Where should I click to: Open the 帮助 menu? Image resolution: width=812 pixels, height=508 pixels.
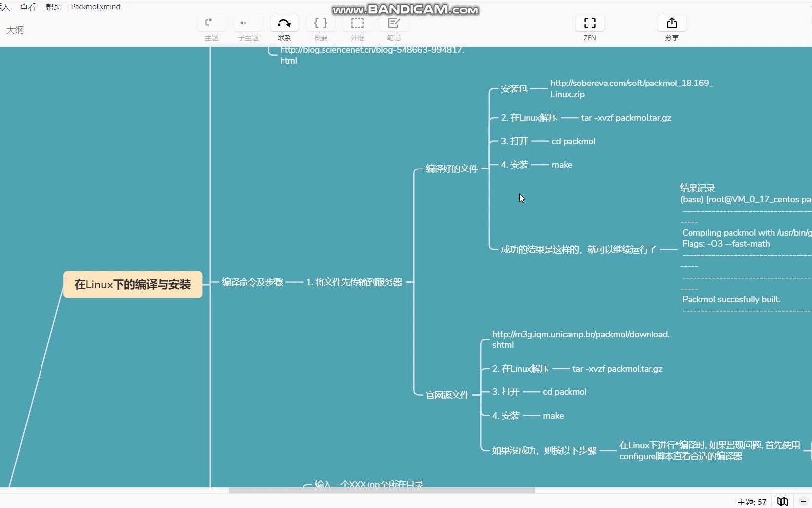pyautogui.click(x=54, y=7)
